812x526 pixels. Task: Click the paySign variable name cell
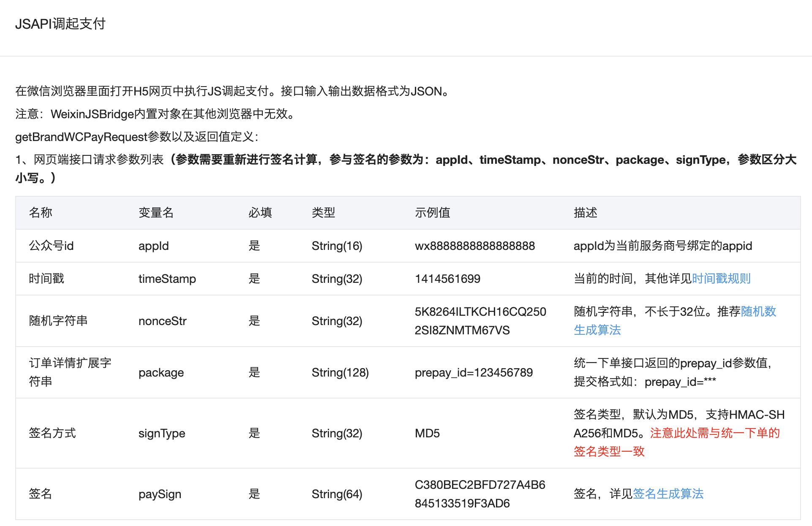click(x=160, y=494)
